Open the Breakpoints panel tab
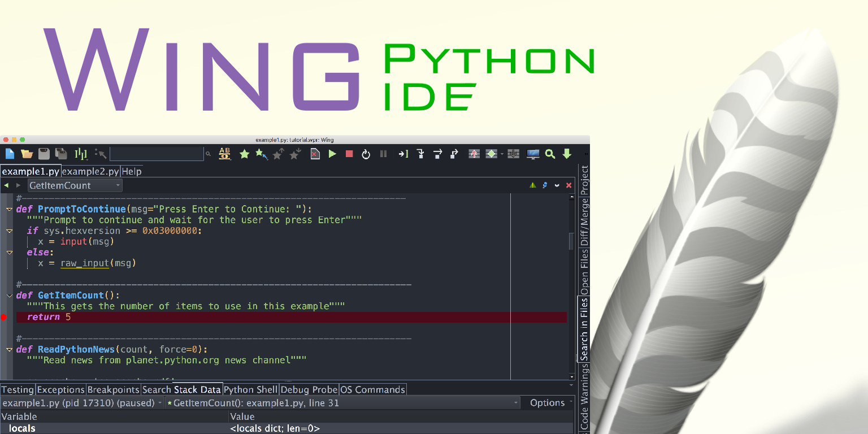The height and width of the screenshot is (434, 868). (x=114, y=389)
